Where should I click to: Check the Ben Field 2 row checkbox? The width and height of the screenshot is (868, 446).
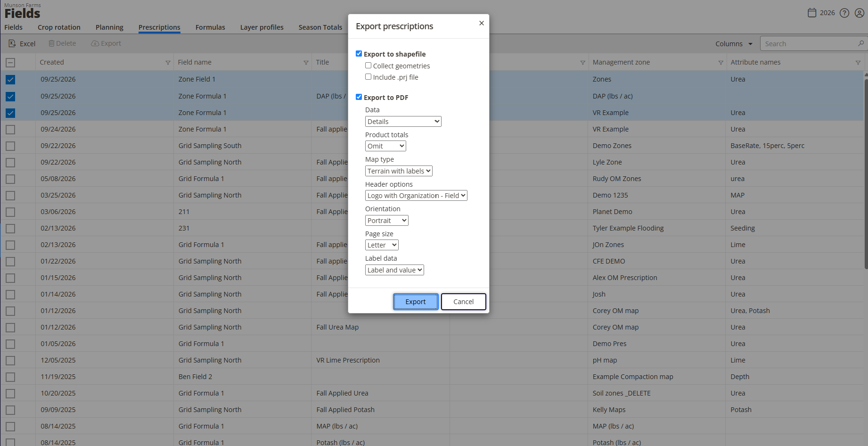point(10,377)
